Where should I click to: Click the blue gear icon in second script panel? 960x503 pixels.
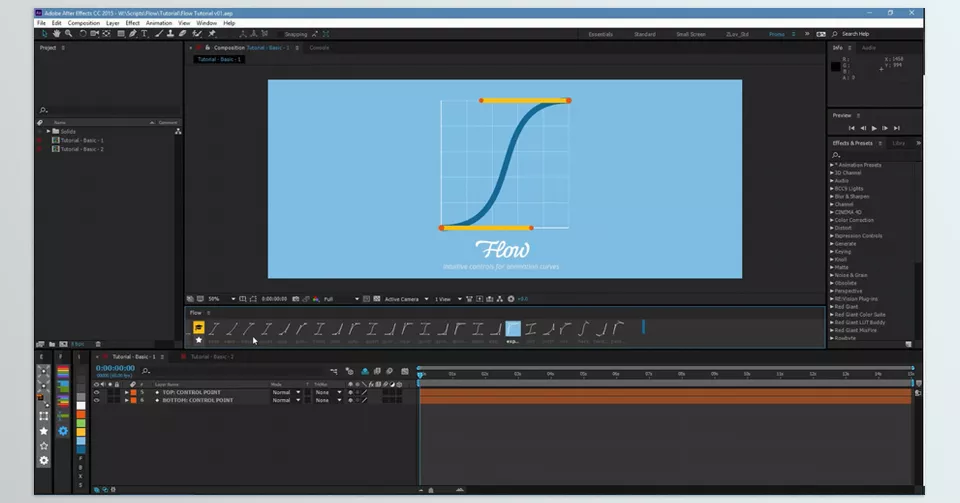63,431
